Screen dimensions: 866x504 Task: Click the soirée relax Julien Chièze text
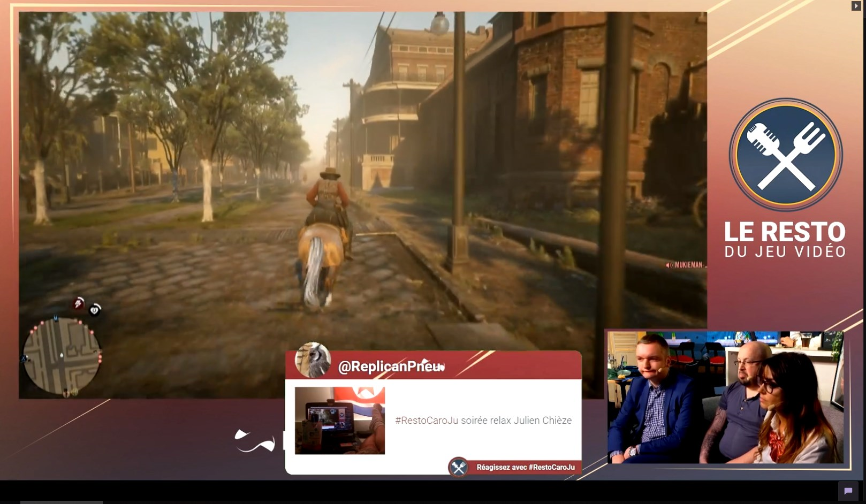[x=516, y=421]
